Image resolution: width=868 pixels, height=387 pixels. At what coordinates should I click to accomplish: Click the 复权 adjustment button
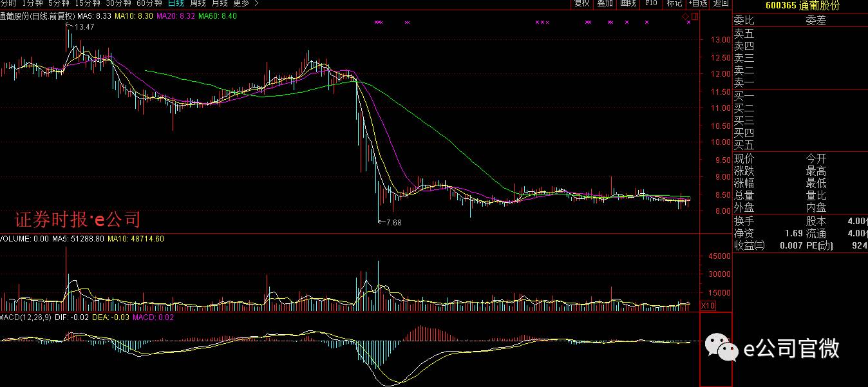click(581, 3)
